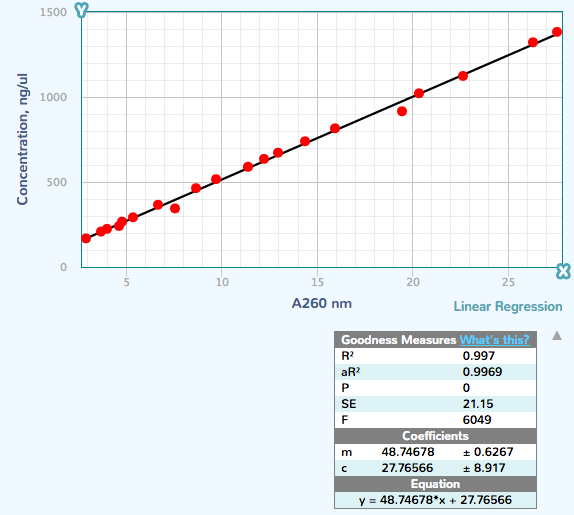
Task: Select slope coefficient 48.74678
Action: tap(407, 452)
